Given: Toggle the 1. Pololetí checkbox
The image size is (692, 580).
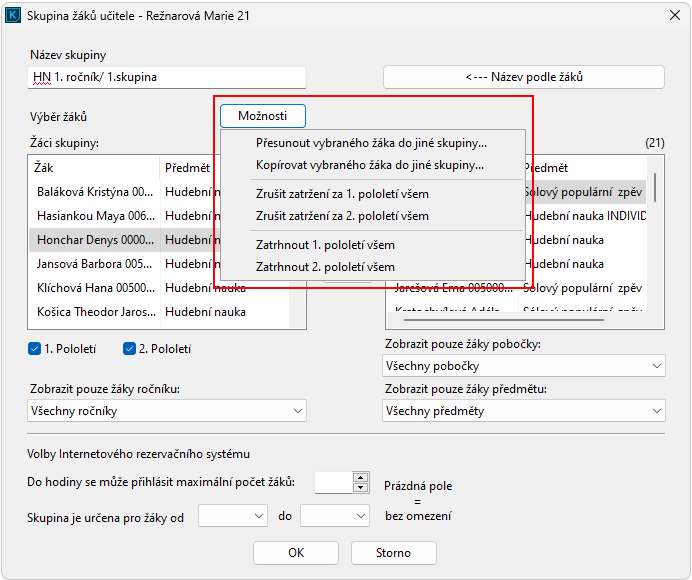Looking at the screenshot, I should 35,349.
